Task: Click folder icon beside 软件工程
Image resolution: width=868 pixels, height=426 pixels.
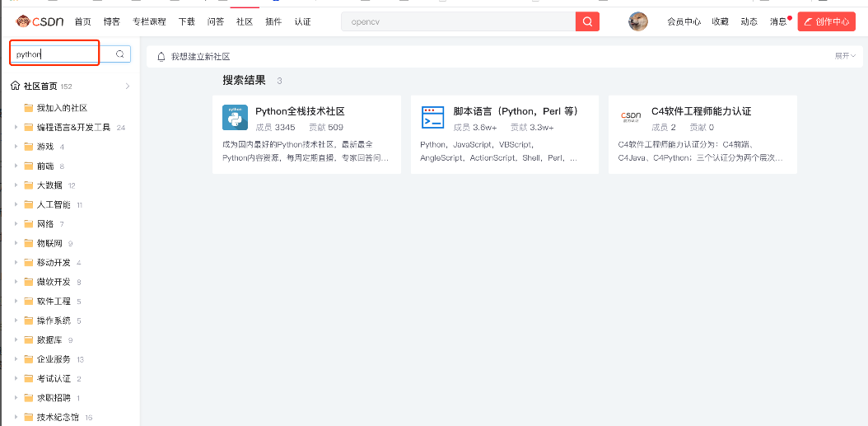Action: [29, 302]
